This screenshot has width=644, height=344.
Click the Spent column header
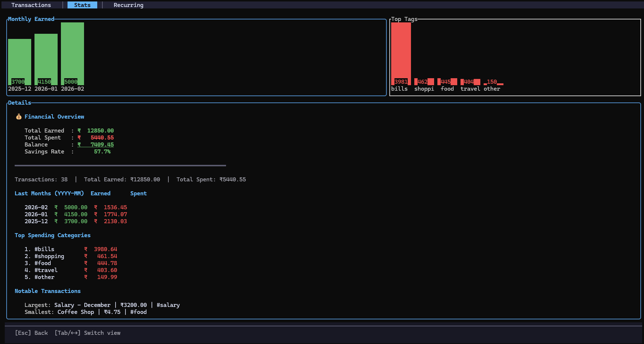(139, 193)
